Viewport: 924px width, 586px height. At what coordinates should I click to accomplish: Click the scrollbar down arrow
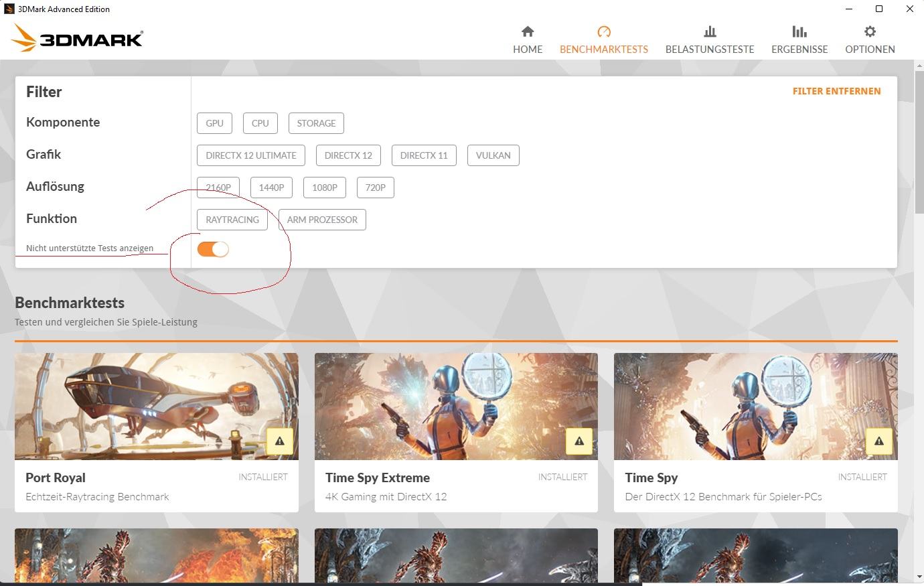tap(919, 577)
